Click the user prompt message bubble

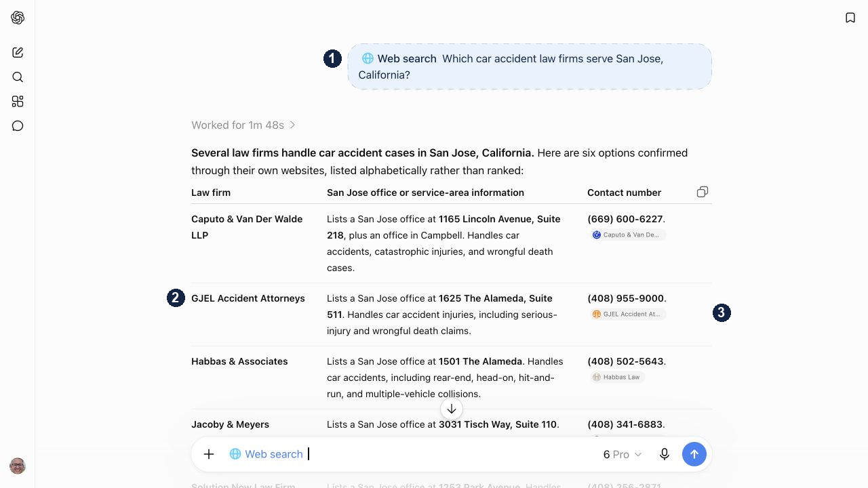pyautogui.click(x=530, y=66)
